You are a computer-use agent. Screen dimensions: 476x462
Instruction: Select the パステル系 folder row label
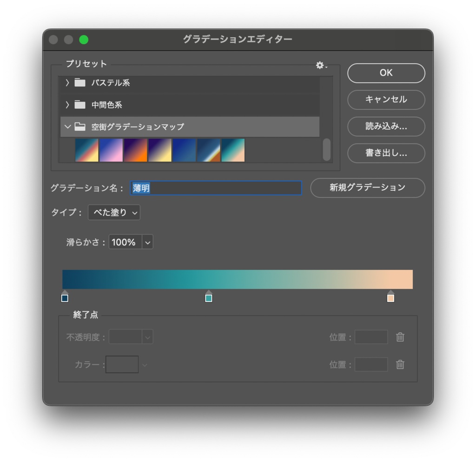click(111, 83)
